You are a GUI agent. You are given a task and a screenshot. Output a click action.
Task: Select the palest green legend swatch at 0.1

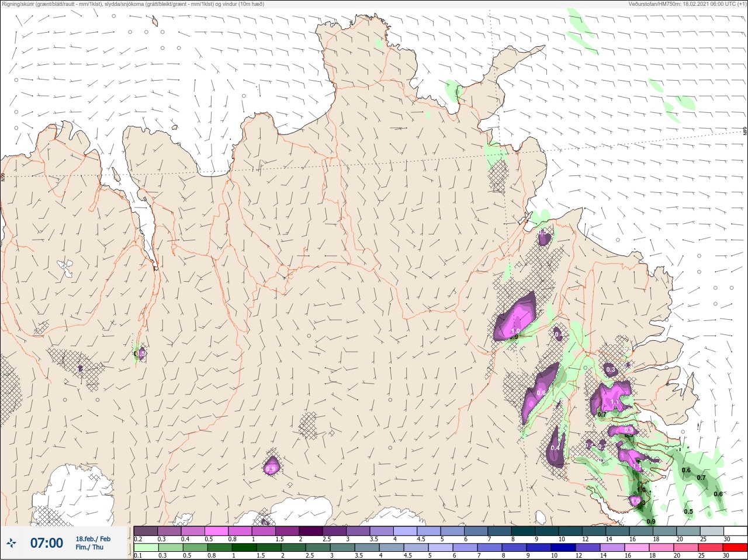tap(146, 548)
